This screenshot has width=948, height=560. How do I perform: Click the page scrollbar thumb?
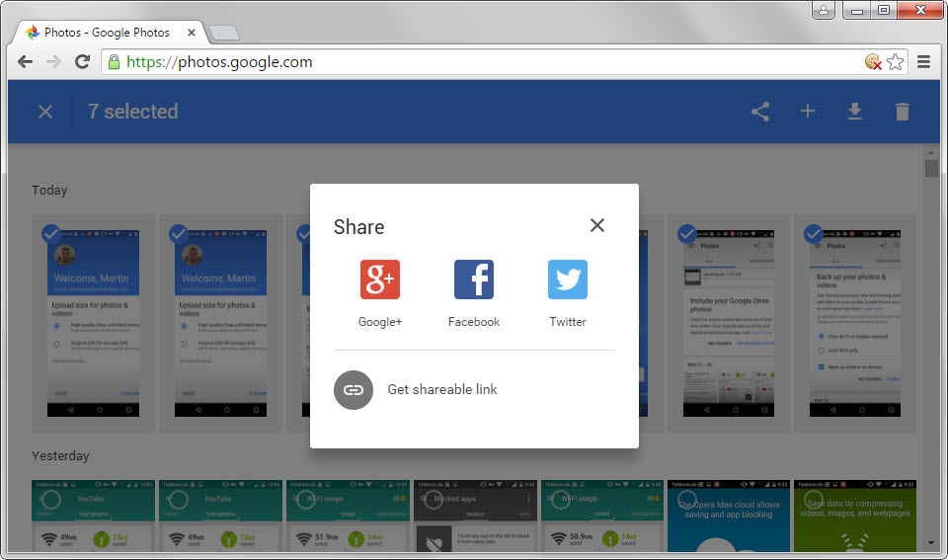point(931,168)
